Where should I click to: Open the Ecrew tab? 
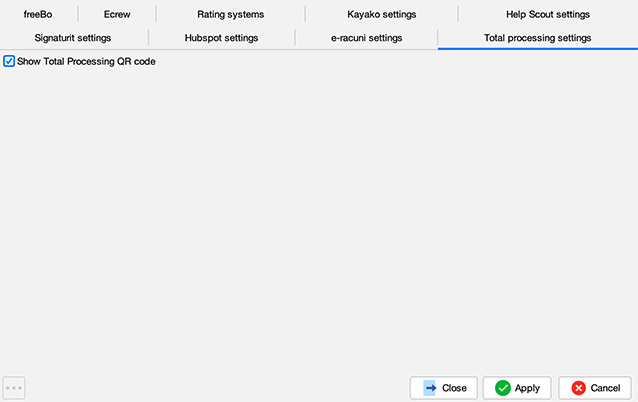117,15
